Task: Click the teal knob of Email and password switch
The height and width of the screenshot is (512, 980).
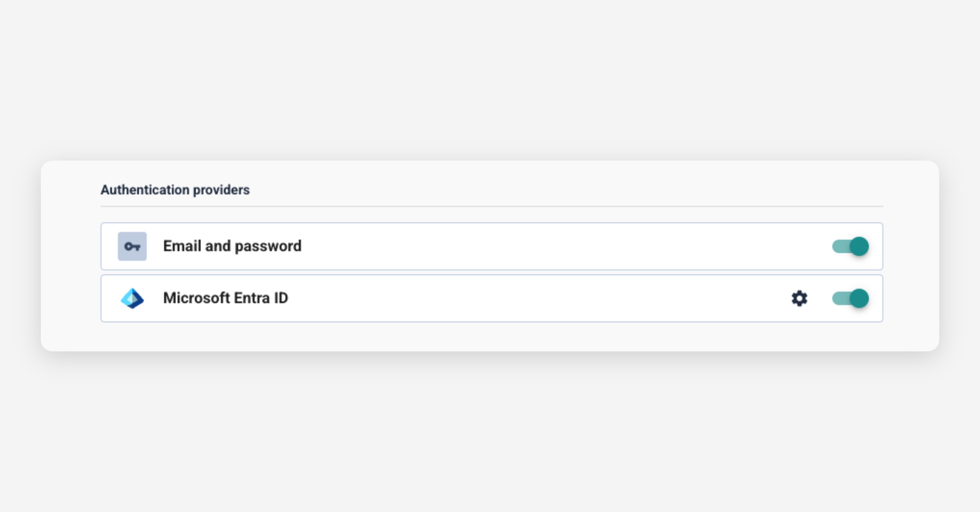Action: pyautogui.click(x=859, y=246)
